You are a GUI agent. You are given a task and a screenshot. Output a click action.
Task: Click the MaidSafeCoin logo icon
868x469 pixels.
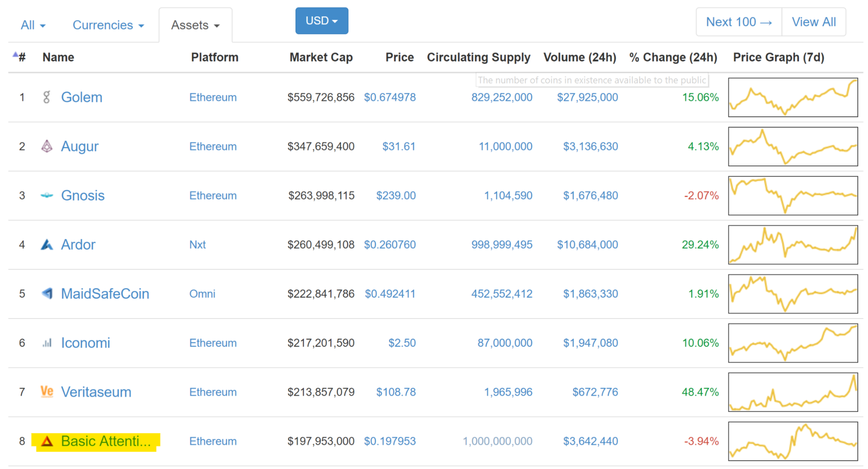point(47,294)
